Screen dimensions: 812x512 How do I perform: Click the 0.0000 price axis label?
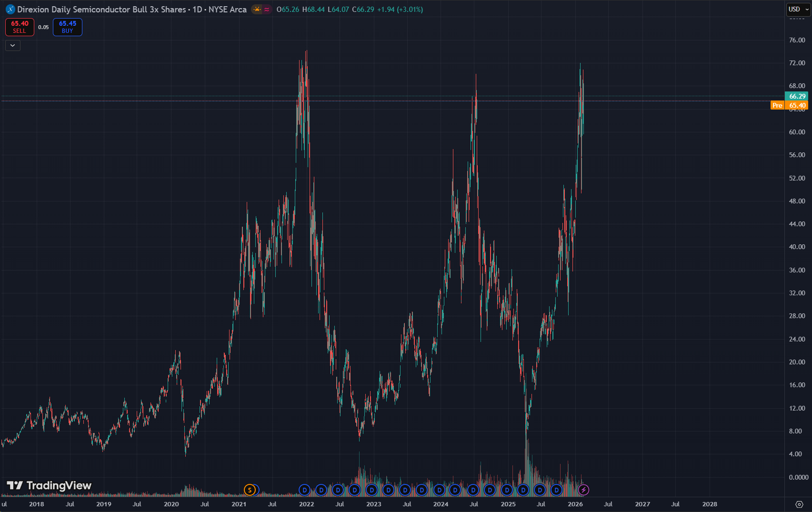click(x=799, y=477)
